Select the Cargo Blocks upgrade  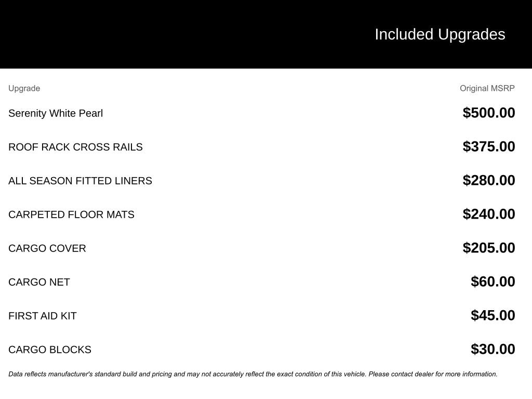coord(50,350)
